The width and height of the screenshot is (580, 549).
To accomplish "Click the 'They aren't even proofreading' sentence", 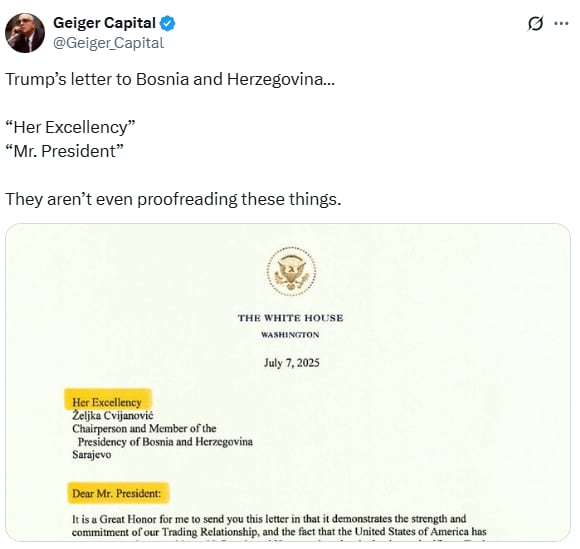I will [x=173, y=199].
